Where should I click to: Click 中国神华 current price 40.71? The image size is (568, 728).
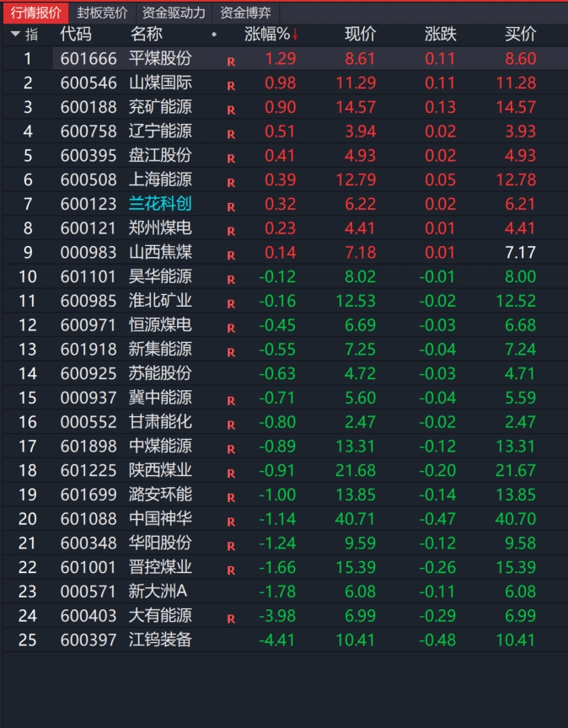[x=356, y=518]
